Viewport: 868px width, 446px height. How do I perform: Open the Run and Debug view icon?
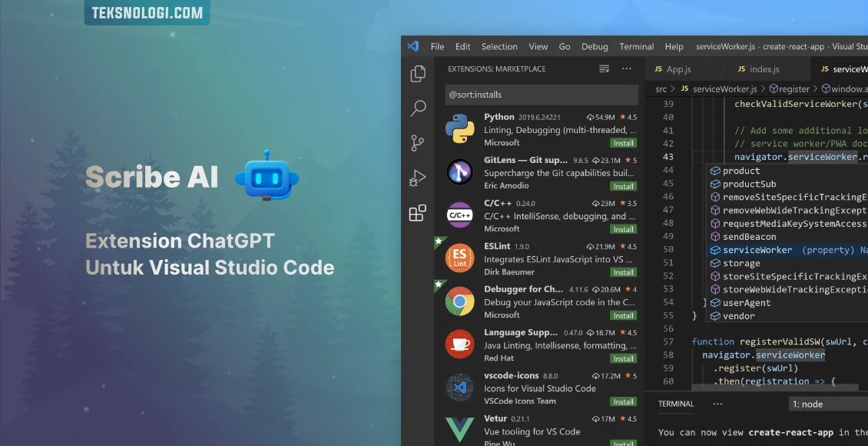(417, 178)
